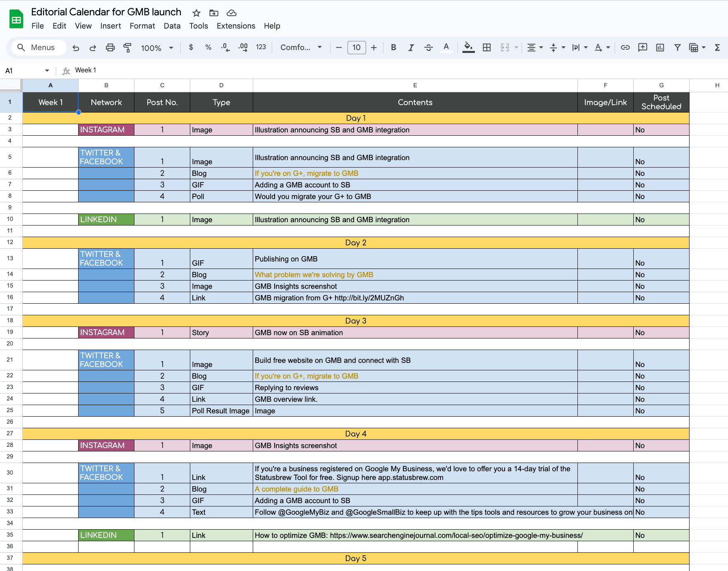Open the zoom 100% dropdown
This screenshot has height=571, width=728.
pyautogui.click(x=157, y=48)
